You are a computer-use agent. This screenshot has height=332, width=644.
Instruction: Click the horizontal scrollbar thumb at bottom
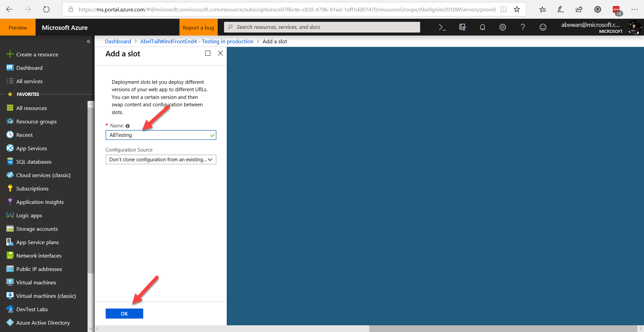click(503, 329)
